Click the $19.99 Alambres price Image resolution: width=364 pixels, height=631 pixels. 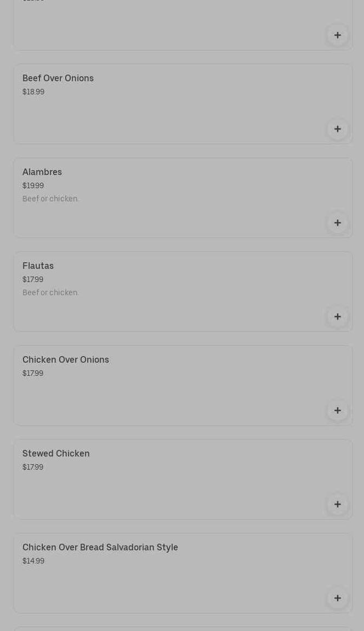point(33,185)
